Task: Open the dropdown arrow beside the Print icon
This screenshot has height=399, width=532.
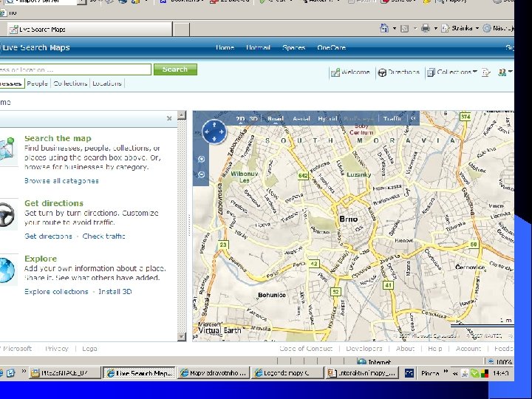Action: click(436, 29)
